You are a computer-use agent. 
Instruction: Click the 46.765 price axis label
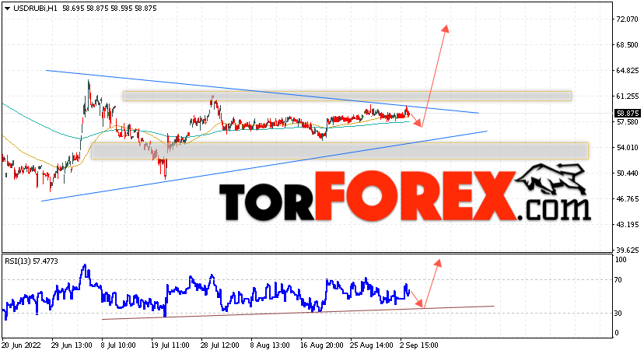[627, 198]
